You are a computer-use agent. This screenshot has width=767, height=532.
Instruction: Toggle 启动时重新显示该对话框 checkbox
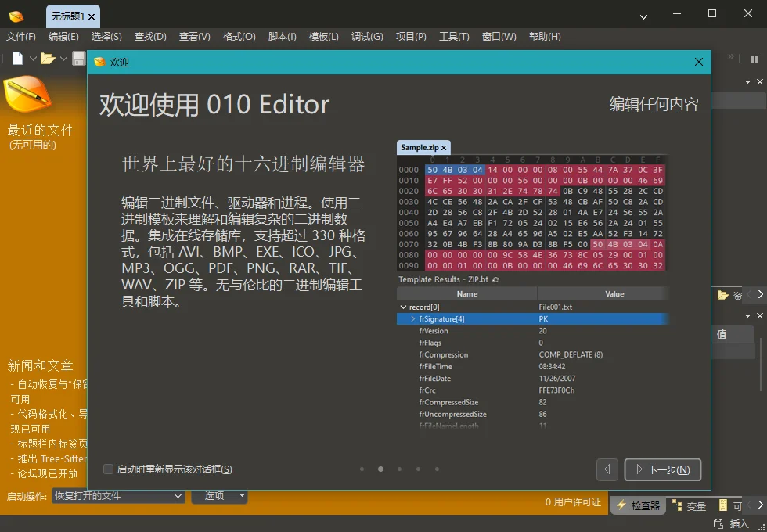coord(108,469)
